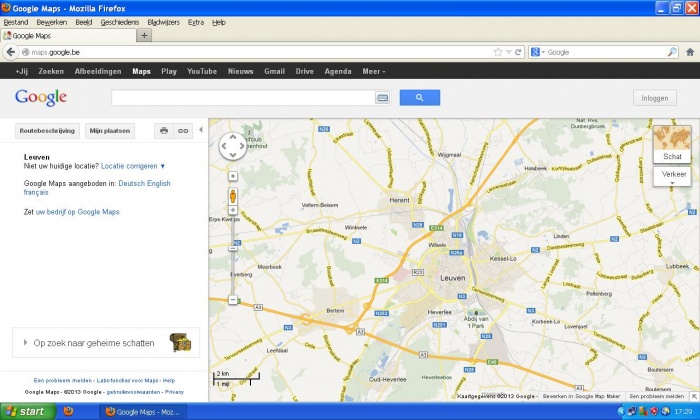Click the Windows Start button

click(x=28, y=411)
